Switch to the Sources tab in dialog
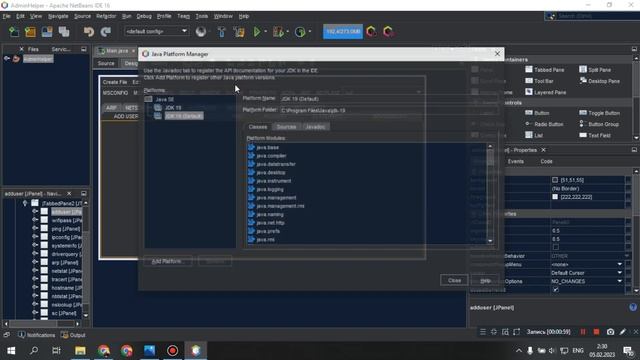Screen dimensions: 640x360 (286, 127)
